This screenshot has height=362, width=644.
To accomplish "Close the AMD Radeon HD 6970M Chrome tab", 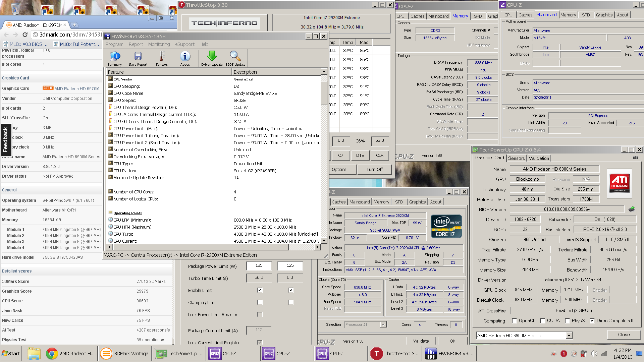I will 65,25.
